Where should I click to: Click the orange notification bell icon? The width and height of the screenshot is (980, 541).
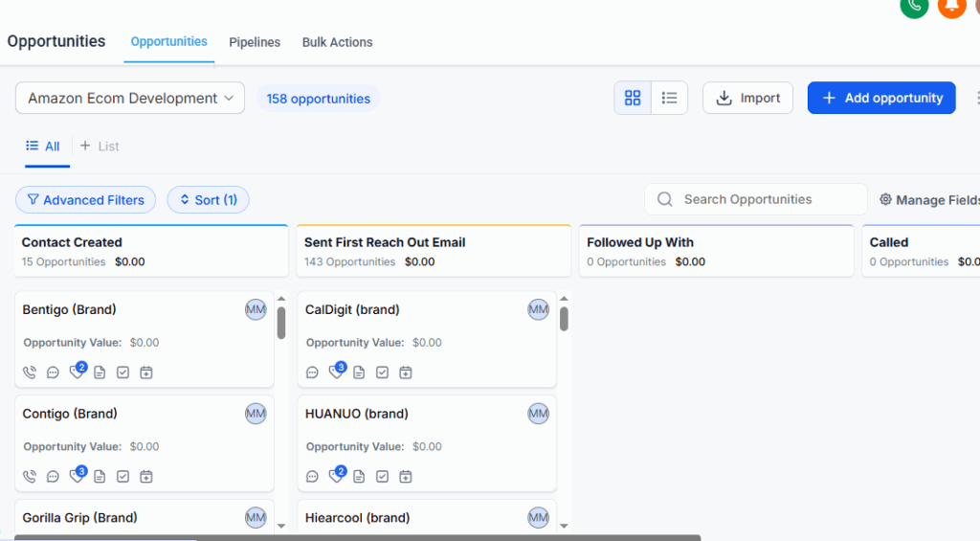pyautogui.click(x=951, y=6)
